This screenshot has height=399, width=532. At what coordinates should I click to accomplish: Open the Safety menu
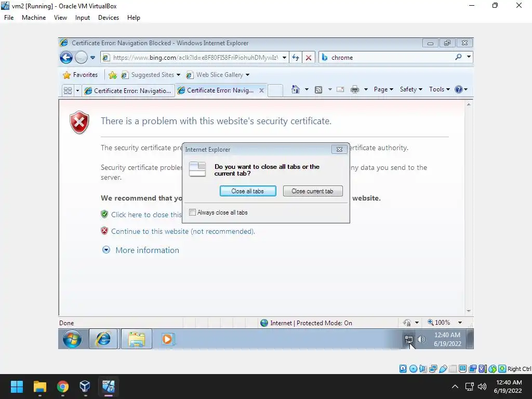click(411, 89)
